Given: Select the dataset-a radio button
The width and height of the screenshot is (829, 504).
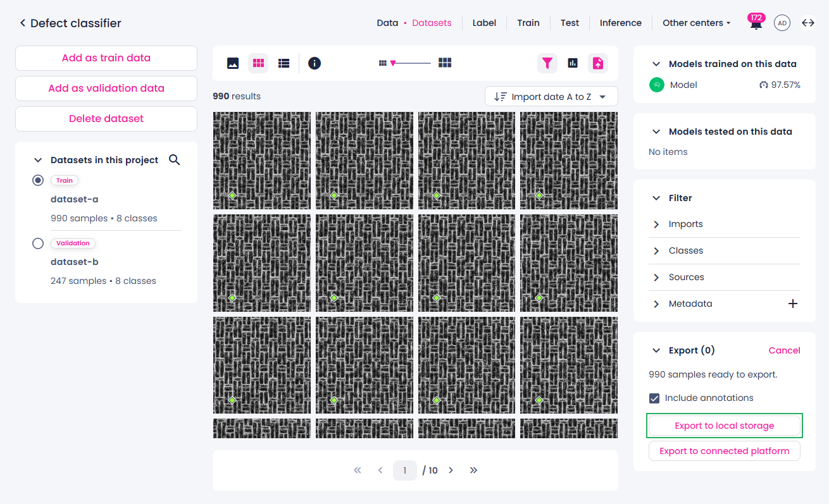Looking at the screenshot, I should 38,180.
